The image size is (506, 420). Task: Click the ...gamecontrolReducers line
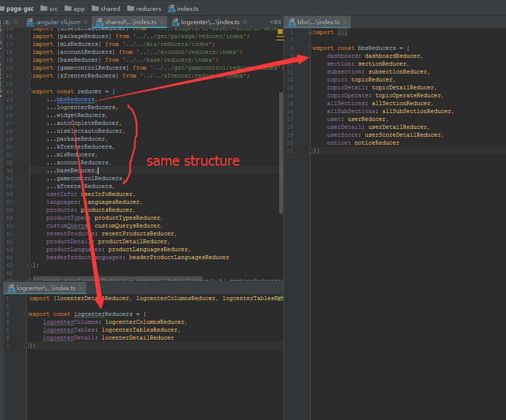(x=86, y=178)
